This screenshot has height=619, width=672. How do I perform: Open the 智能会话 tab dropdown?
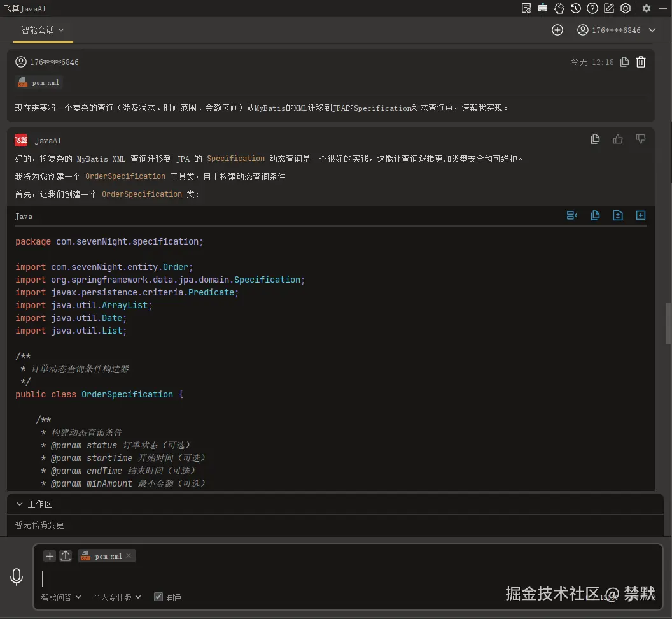tap(43, 30)
